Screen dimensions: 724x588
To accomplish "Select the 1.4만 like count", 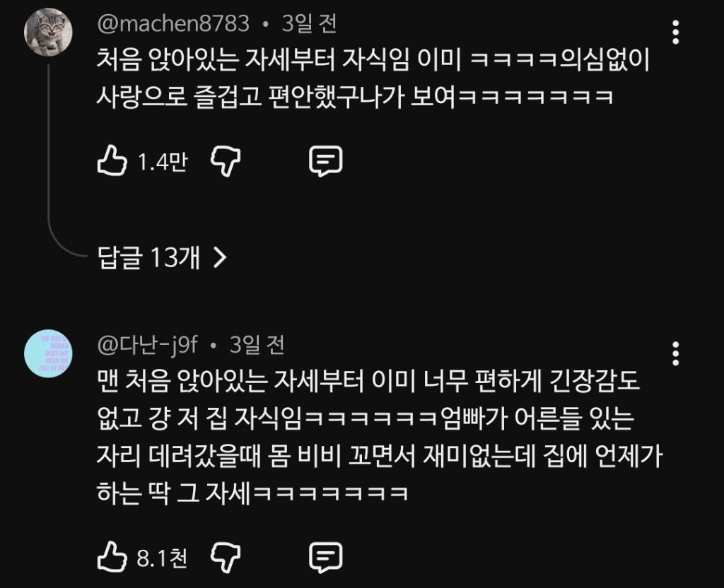I will click(163, 162).
